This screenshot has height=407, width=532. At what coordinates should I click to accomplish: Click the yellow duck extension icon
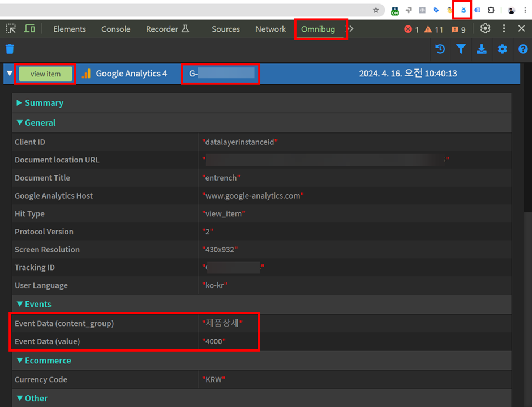(449, 10)
